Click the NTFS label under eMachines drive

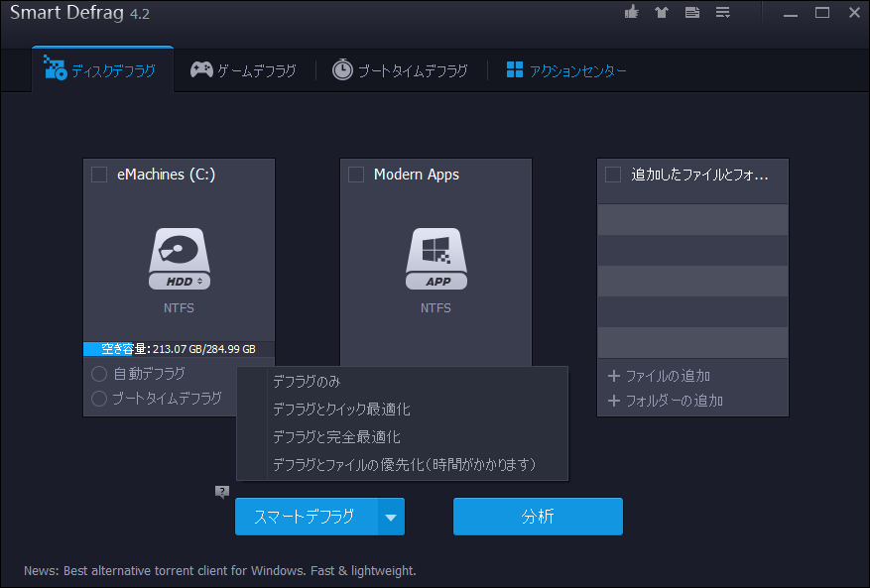pos(179,307)
